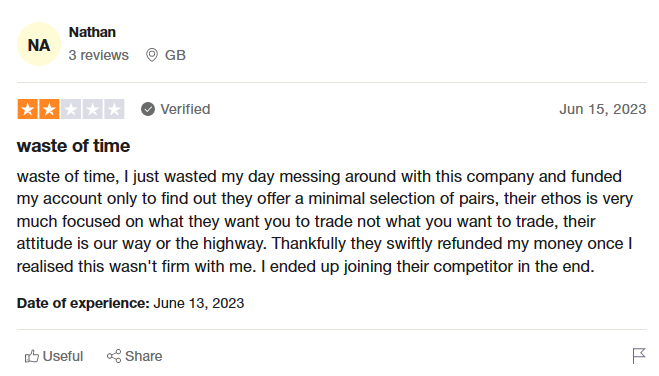Click the fifth grey rating star
This screenshot has width=659, height=376.
(x=114, y=109)
